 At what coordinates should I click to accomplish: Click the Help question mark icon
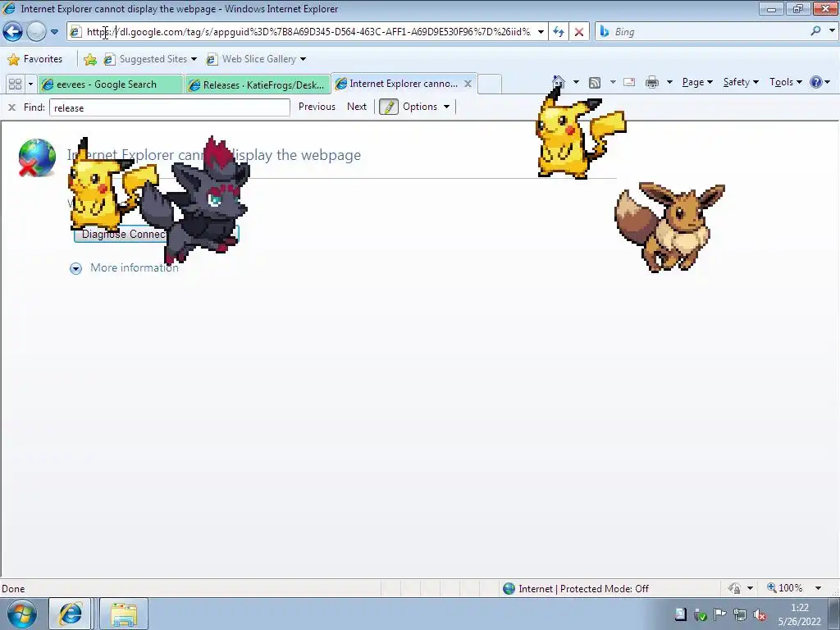point(816,82)
